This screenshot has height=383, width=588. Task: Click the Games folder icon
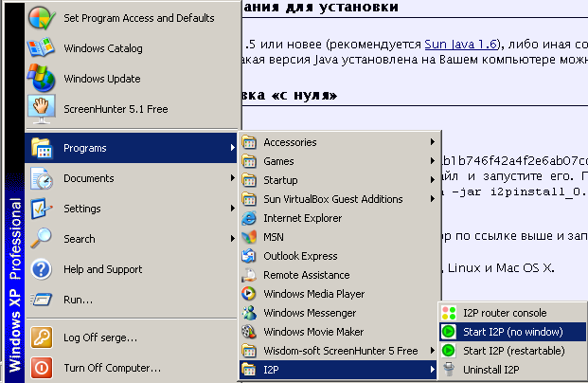coord(249,161)
